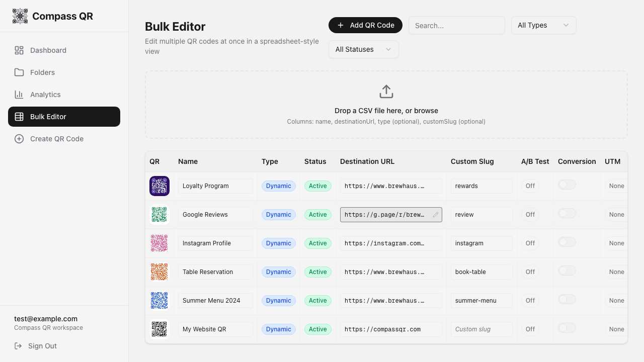
Task: Click the pencil icon in Google Reviews URL field
Action: click(x=436, y=215)
